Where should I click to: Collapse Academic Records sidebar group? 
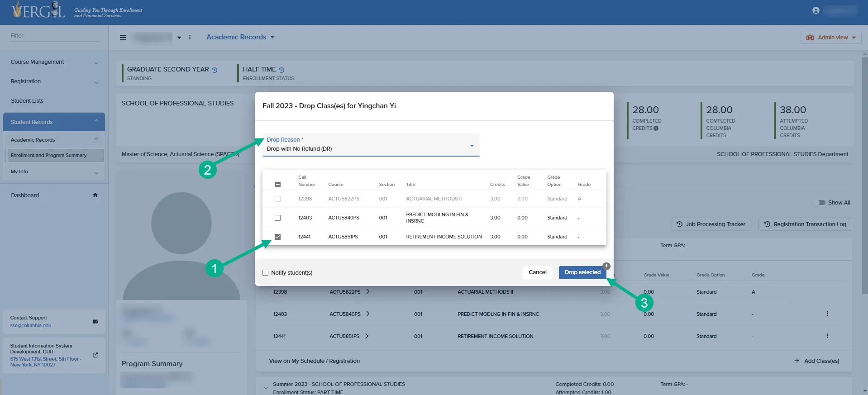coord(54,140)
